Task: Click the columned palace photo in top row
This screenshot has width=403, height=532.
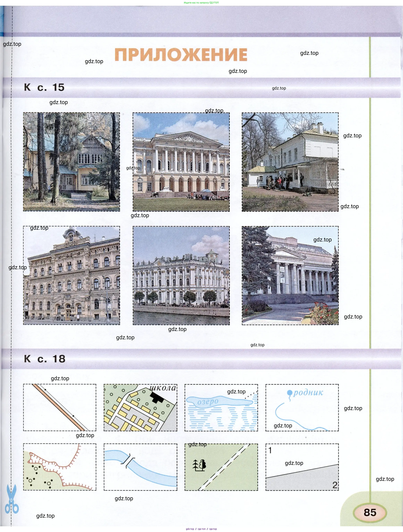Action: 181,162
